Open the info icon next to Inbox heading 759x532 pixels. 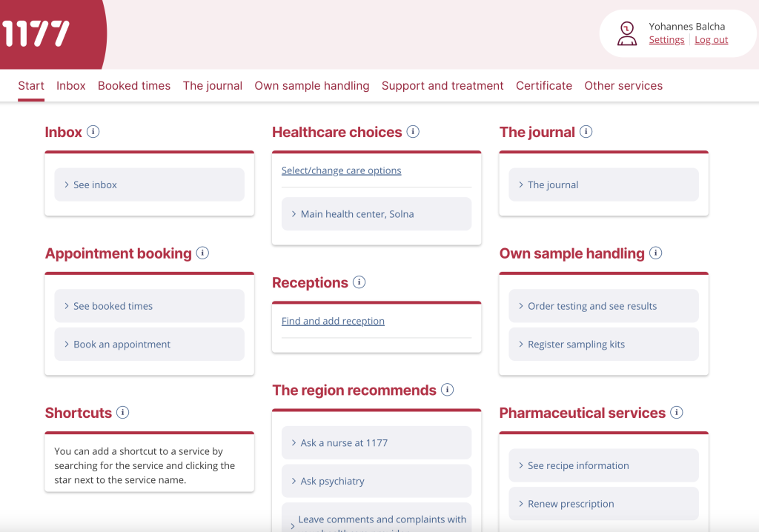(x=93, y=131)
